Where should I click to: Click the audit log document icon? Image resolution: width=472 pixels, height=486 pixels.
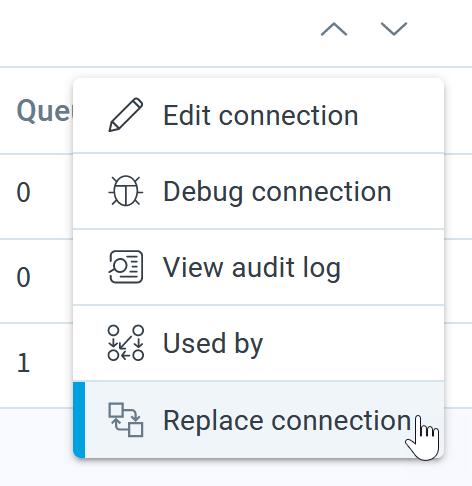tap(126, 267)
